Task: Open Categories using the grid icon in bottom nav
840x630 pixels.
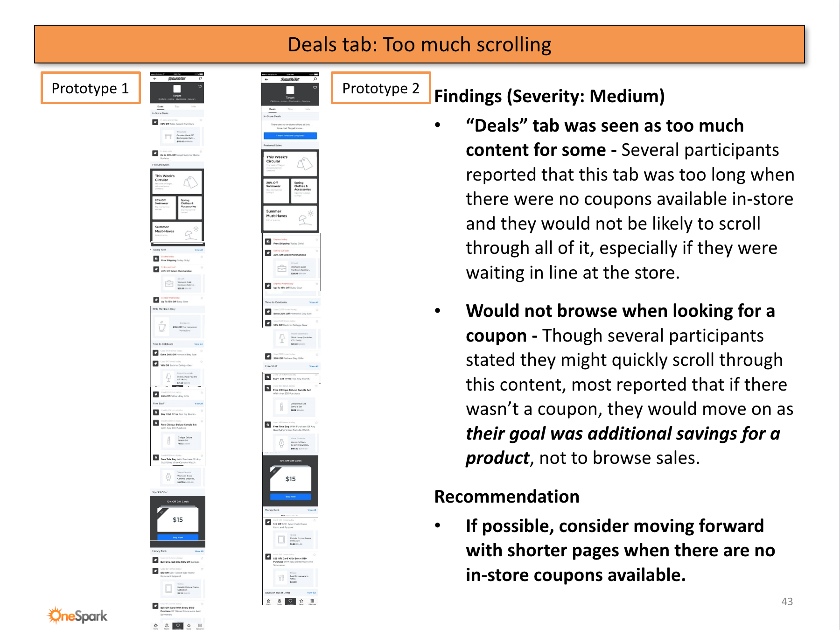Action: (x=200, y=624)
